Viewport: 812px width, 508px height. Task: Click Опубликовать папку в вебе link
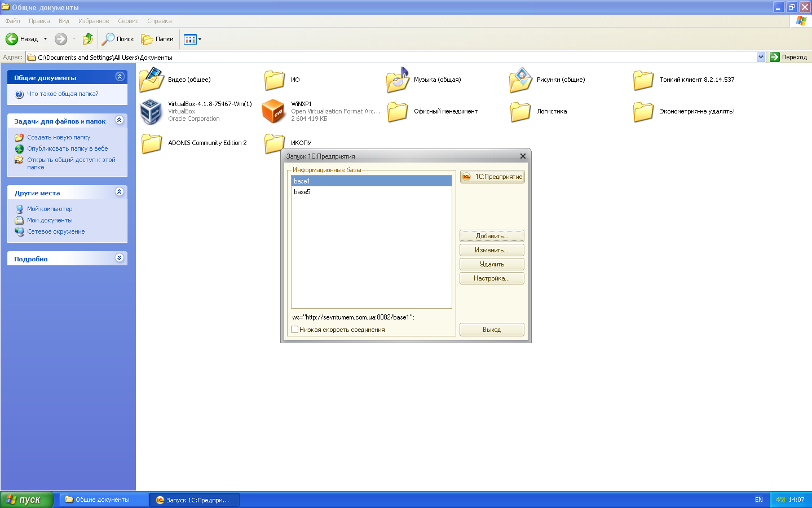(68, 148)
